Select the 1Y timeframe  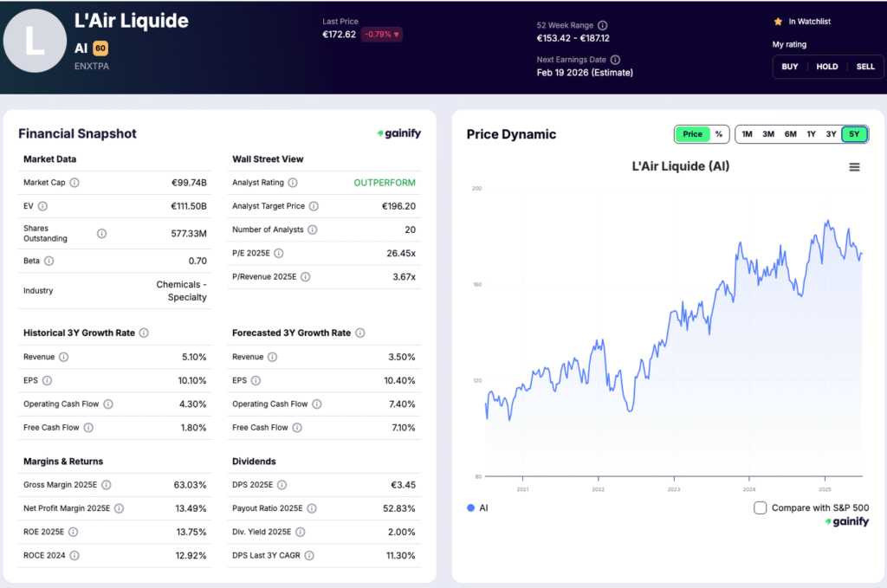click(810, 134)
